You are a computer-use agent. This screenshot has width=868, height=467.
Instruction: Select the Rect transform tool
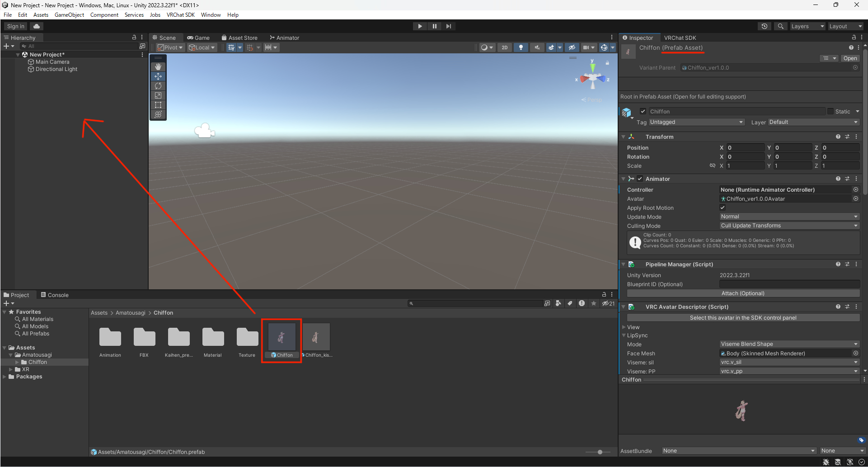158,104
